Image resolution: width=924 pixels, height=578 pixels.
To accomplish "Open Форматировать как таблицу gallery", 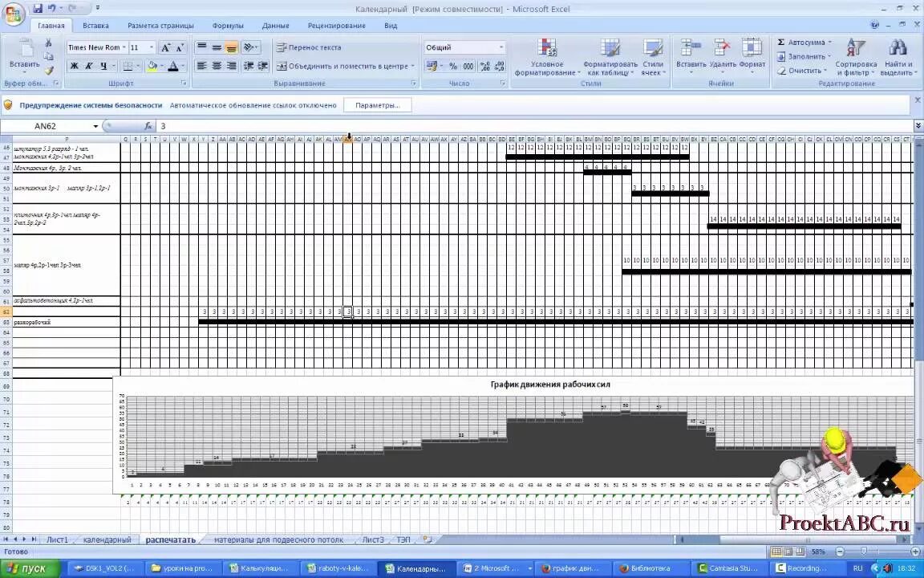I will (610, 57).
